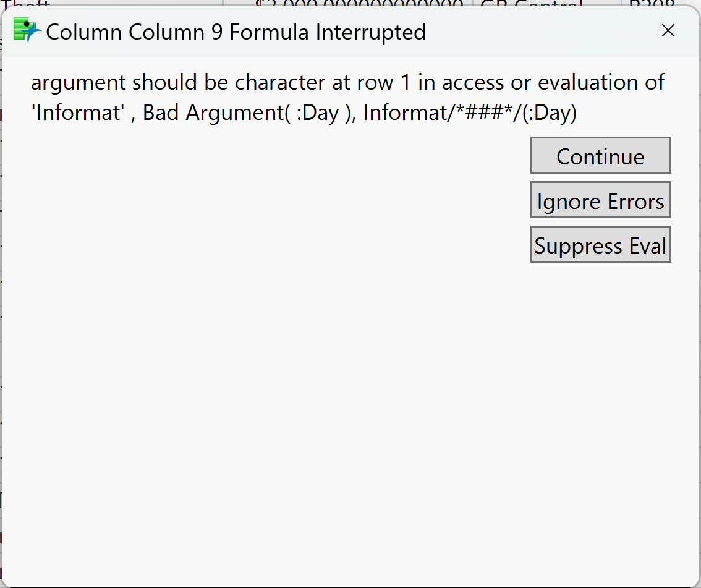The height and width of the screenshot is (588, 701).
Task: Click the "Bad Argument( :Day )" text
Action: click(x=249, y=113)
